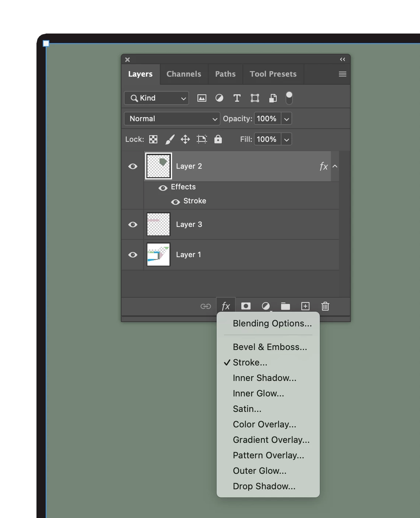Open the Normal blend mode dropdown

(x=172, y=119)
